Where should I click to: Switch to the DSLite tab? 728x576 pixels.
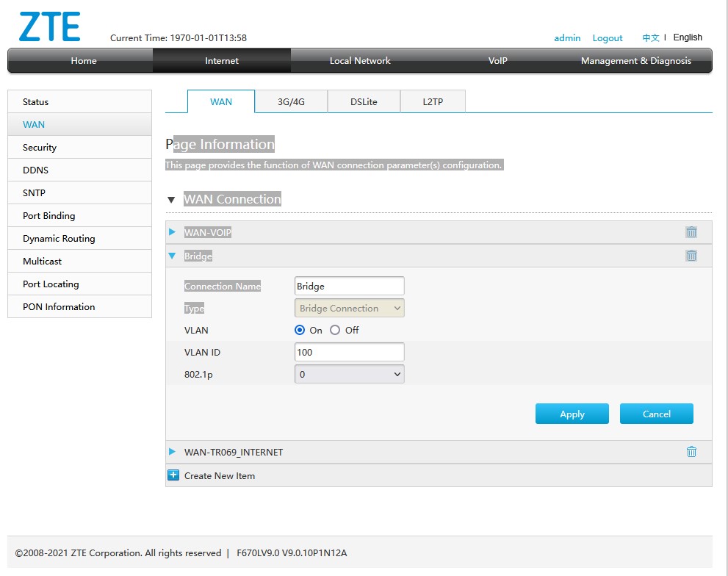click(x=364, y=101)
